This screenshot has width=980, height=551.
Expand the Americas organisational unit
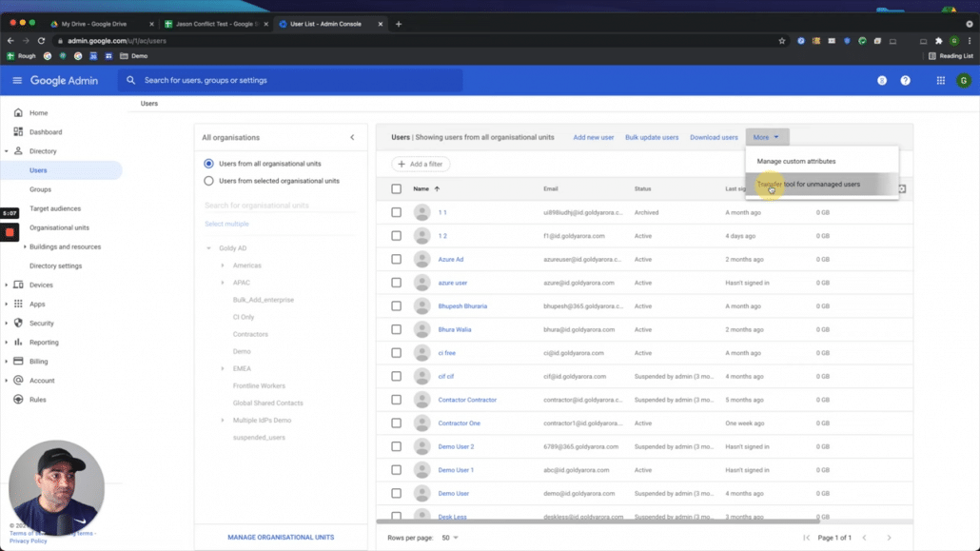(223, 266)
